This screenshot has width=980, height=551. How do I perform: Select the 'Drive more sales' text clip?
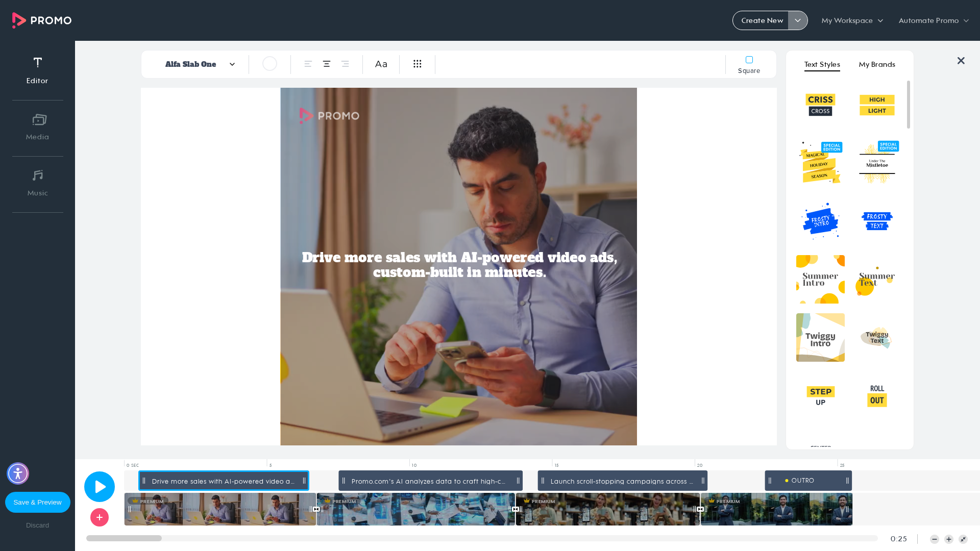tap(224, 481)
